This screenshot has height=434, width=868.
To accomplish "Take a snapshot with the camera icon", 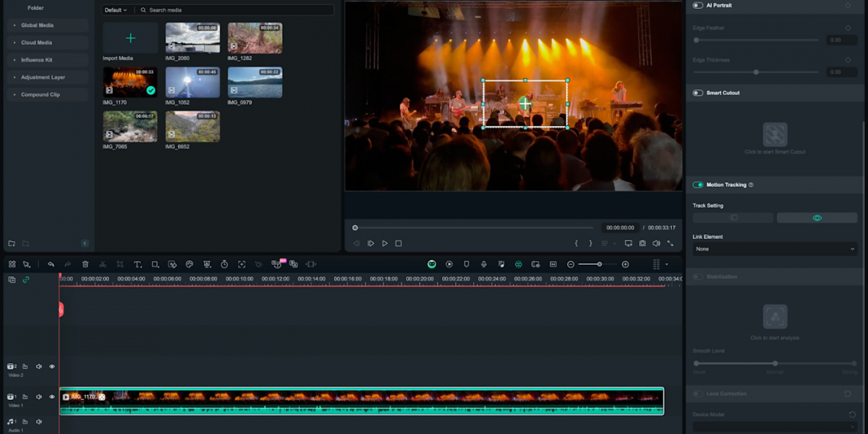I will tap(642, 244).
